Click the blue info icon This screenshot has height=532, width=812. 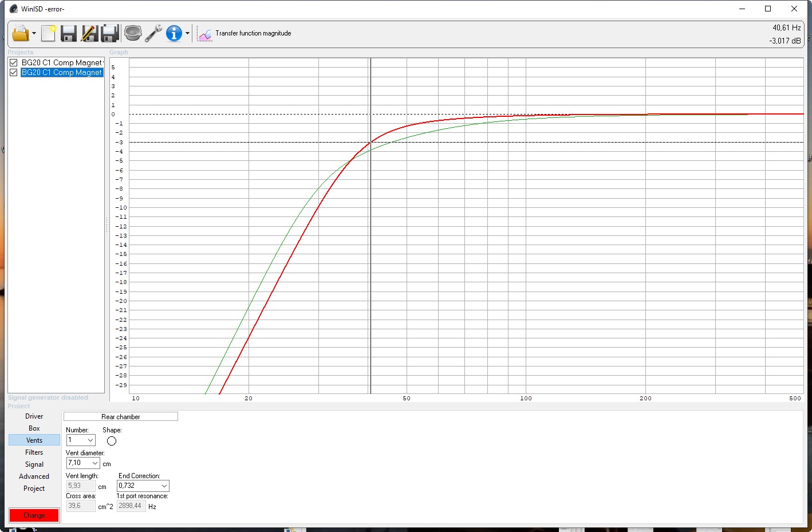[x=174, y=34]
